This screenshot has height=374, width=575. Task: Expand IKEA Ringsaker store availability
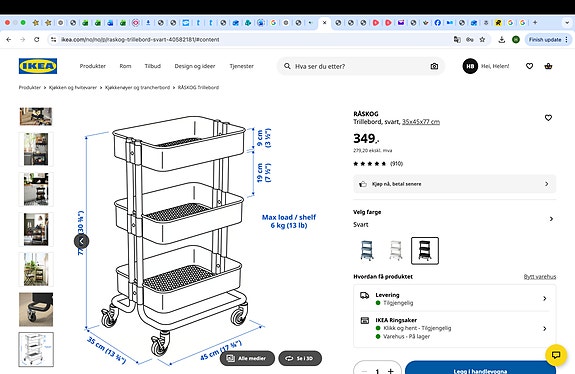pos(454,328)
